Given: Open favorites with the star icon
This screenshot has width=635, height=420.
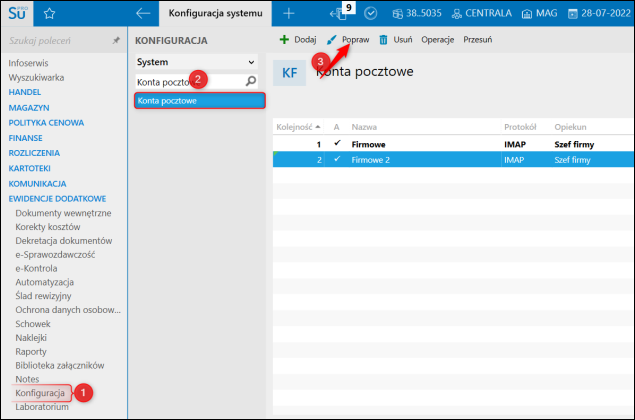Looking at the screenshot, I should 49,14.
